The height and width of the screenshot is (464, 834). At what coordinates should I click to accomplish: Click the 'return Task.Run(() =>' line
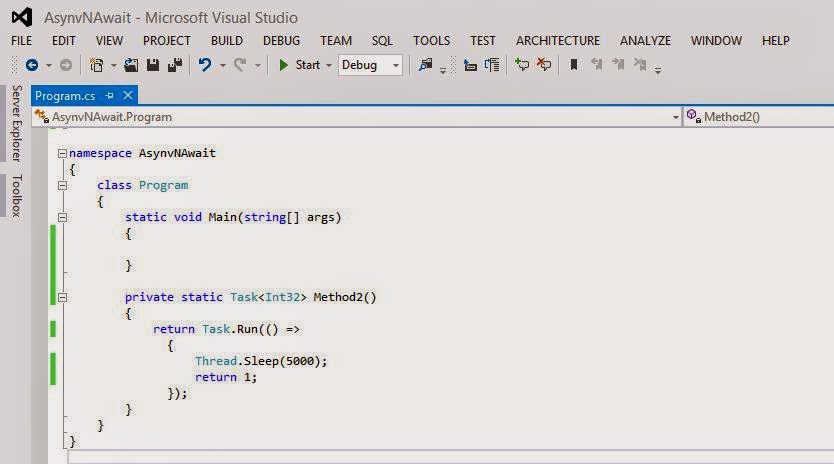pyautogui.click(x=226, y=329)
